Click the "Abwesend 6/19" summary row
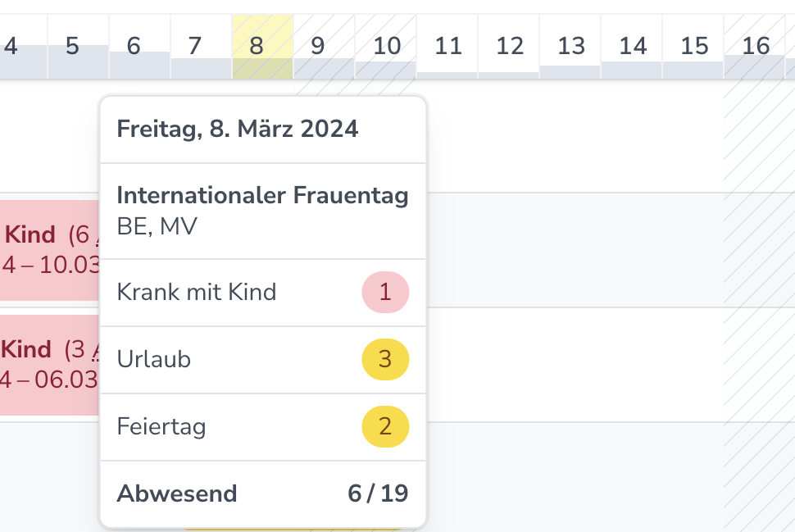The width and height of the screenshot is (795, 532). coord(262,493)
